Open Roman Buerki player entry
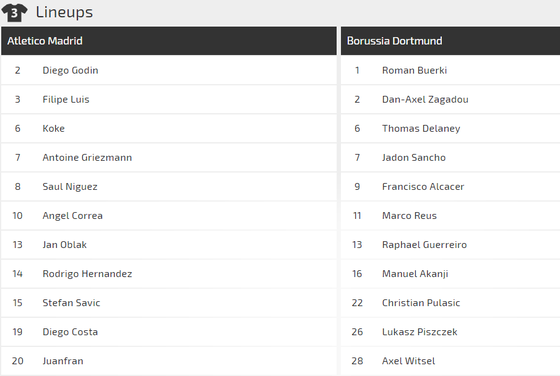This screenshot has height=376, width=560. coord(415,70)
